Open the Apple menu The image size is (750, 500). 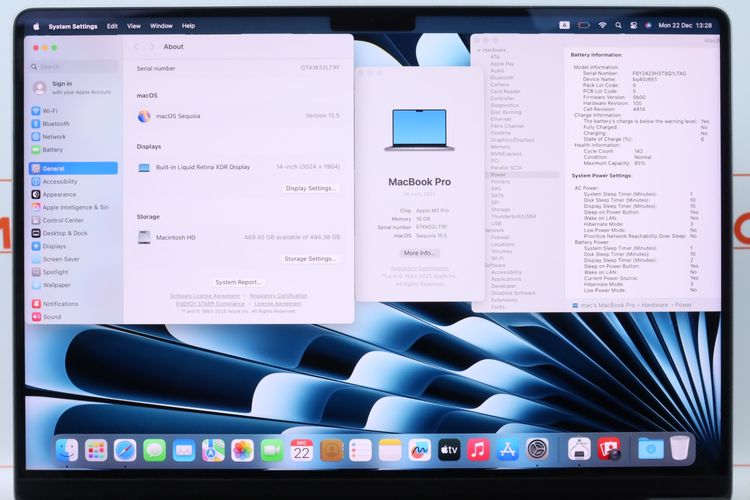coord(36,26)
